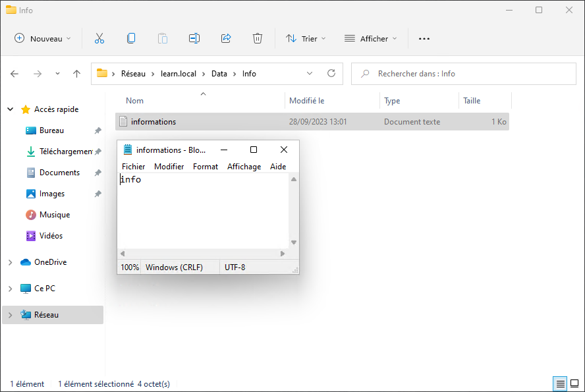Click the Notepad icon in title bar
585x392 pixels.
[x=128, y=150]
